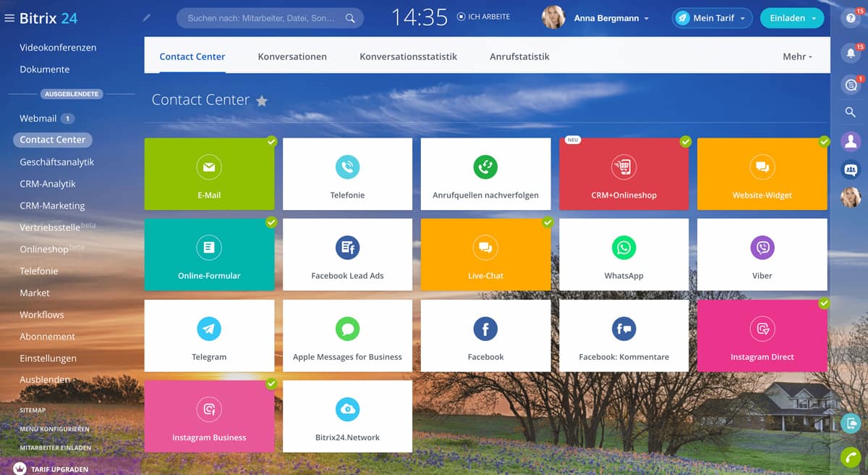Open the Mehr dropdown in the tab bar

coord(797,56)
